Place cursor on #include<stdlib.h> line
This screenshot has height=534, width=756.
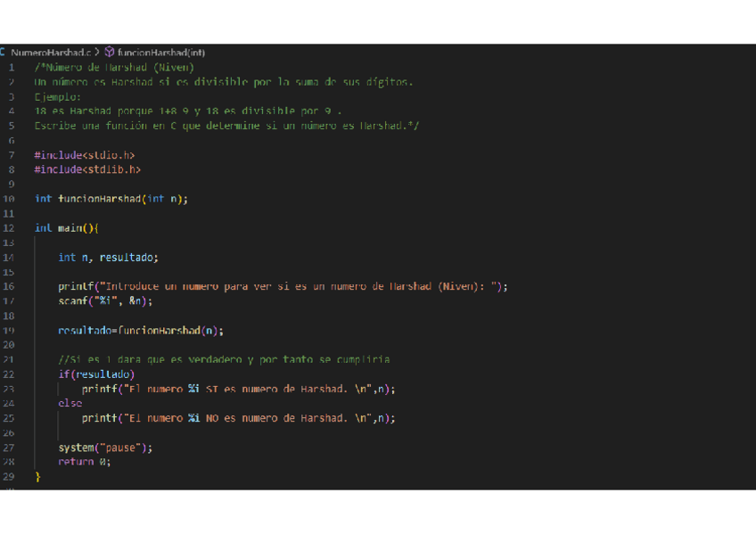click(x=87, y=169)
